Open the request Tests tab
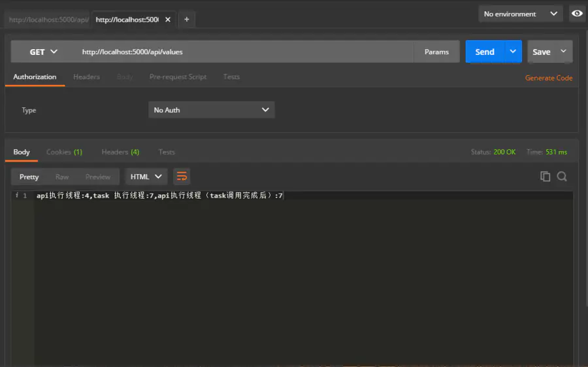This screenshot has width=588, height=367. coord(231,77)
